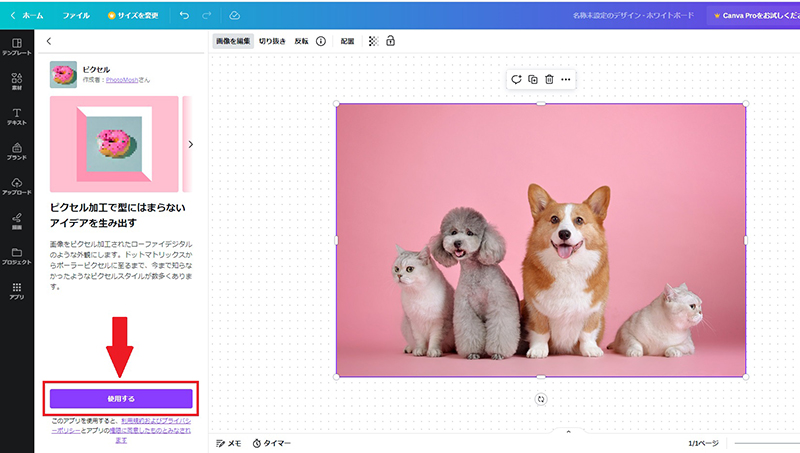This screenshot has width=800, height=453.
Task: Click the pixel donut preview thumbnail
Action: [114, 144]
